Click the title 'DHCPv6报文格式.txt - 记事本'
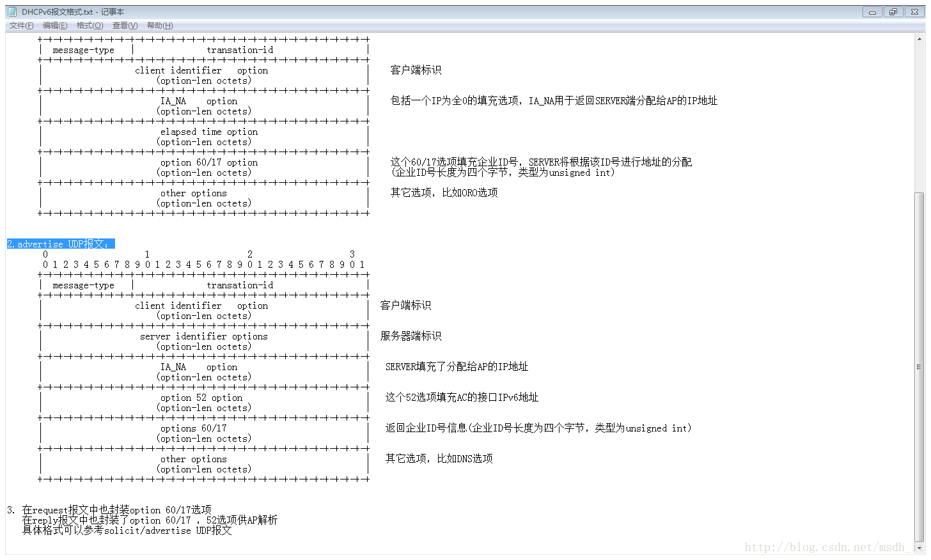 pos(73,12)
